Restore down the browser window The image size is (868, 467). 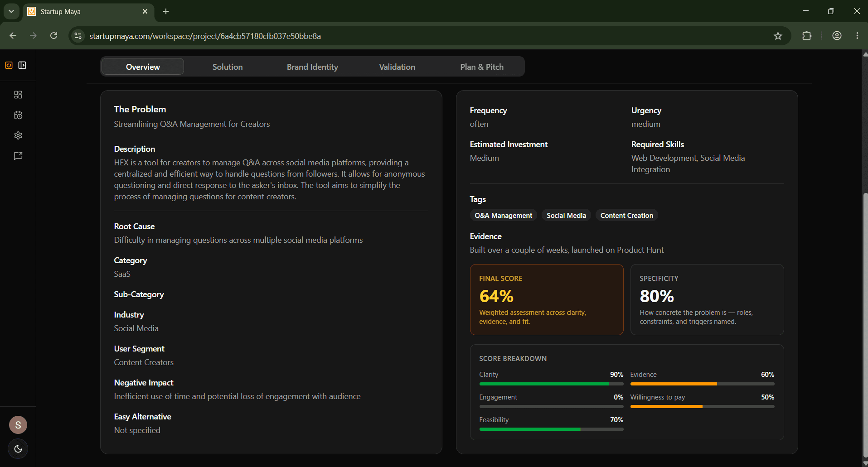tap(831, 11)
